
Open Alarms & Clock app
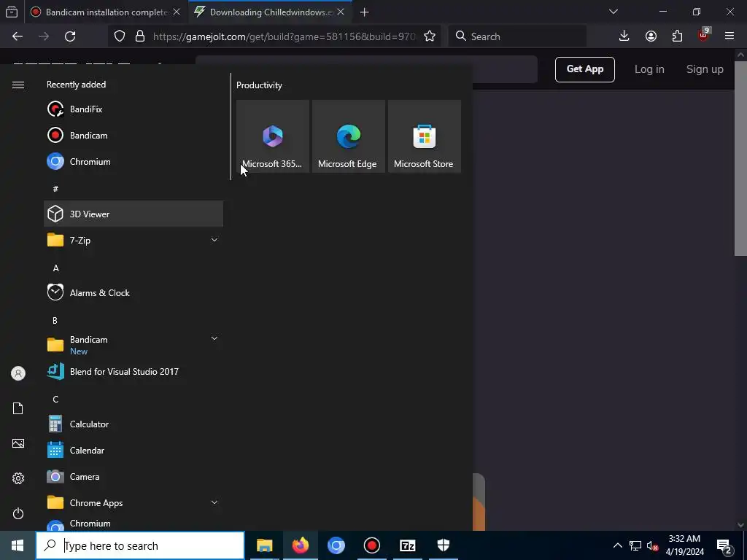(133, 293)
